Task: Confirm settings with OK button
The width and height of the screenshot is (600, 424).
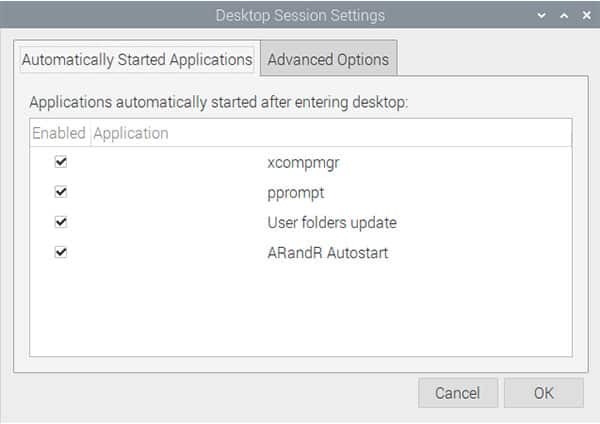Action: point(544,393)
